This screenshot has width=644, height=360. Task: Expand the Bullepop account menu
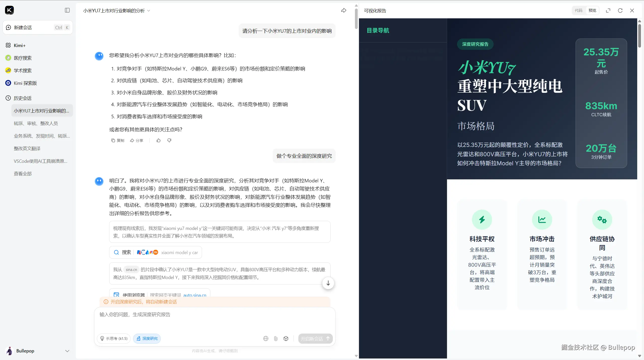[67, 351]
